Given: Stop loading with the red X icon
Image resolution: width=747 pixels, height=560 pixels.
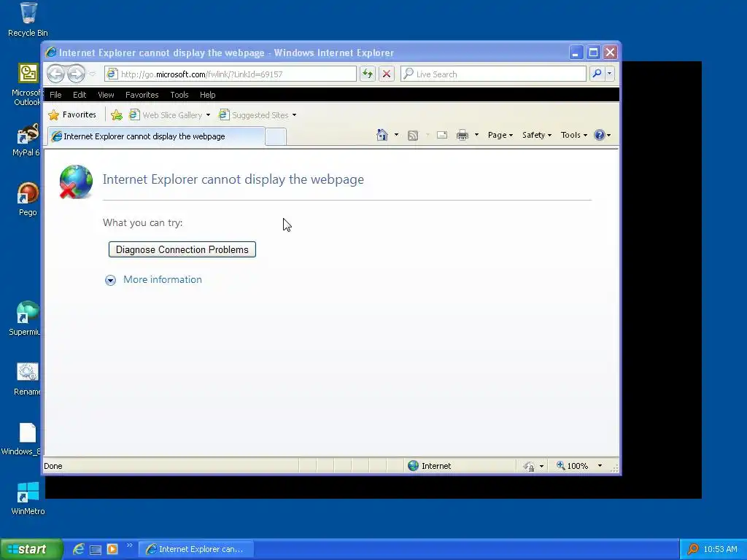Looking at the screenshot, I should tap(387, 74).
